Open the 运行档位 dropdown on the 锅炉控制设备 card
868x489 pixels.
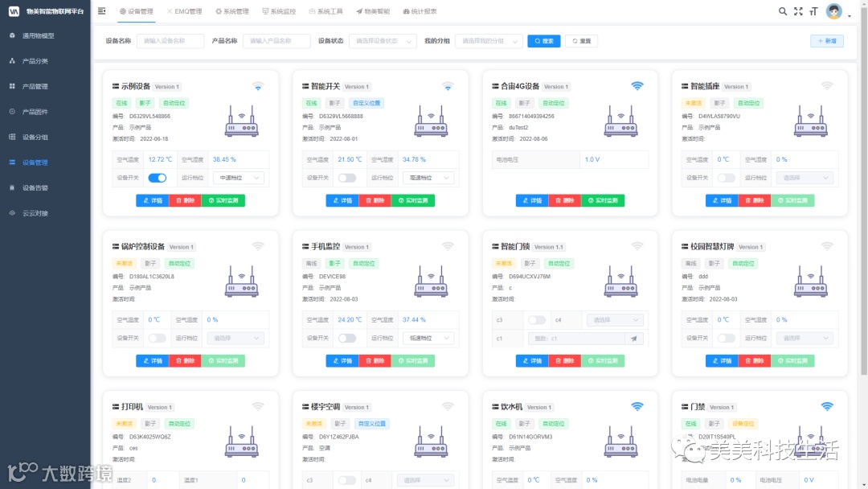[235, 338]
